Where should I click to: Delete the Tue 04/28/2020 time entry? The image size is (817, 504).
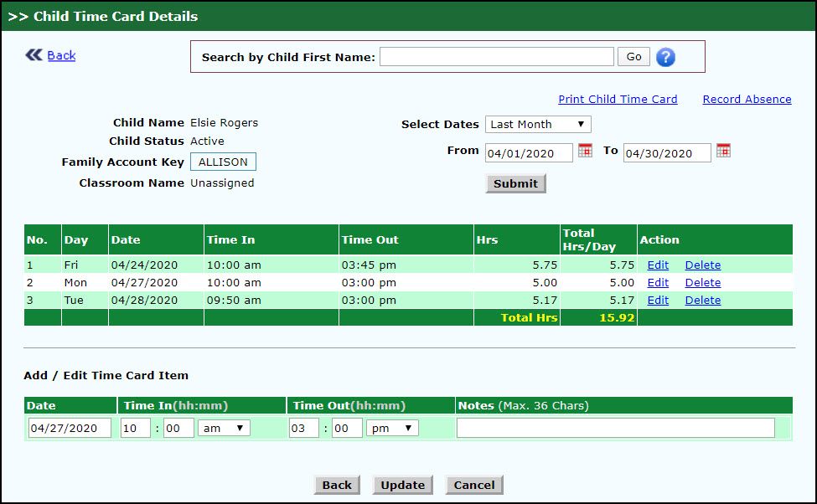pos(702,300)
